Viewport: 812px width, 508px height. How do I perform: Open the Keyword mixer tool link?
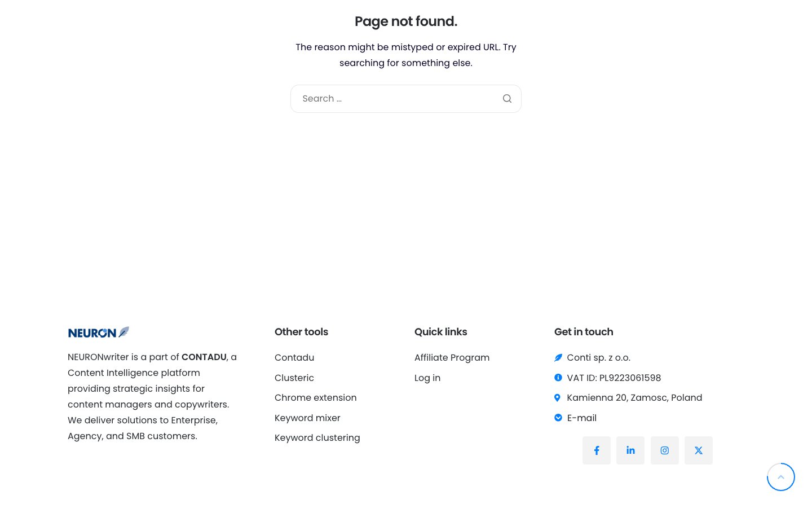[x=307, y=418]
